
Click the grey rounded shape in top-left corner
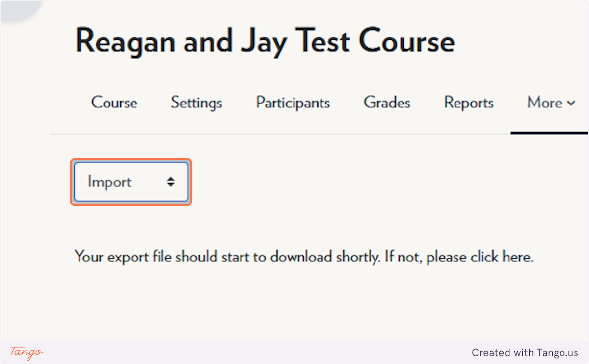pos(19,9)
